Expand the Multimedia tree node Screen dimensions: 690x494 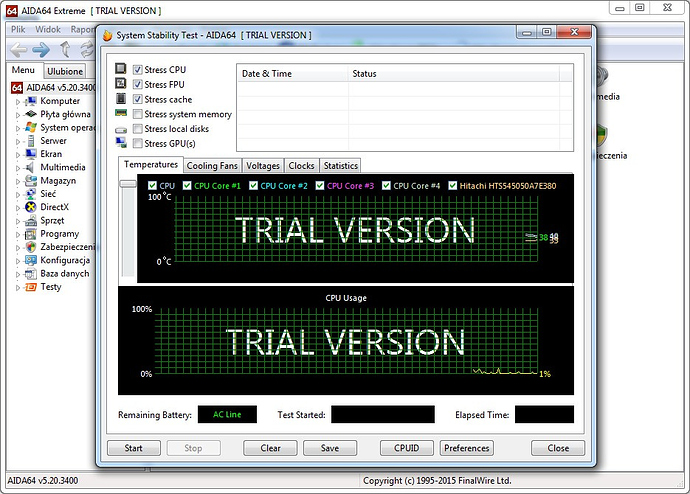coord(18,168)
